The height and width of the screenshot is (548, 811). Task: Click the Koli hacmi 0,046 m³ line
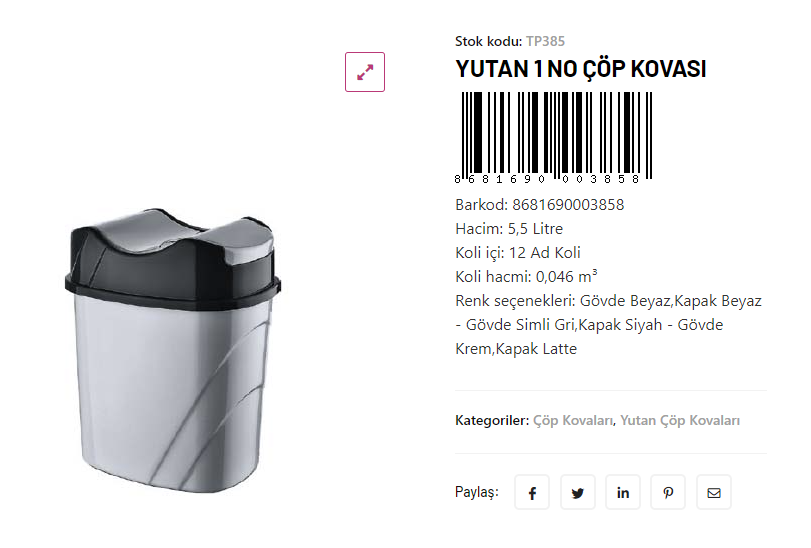click(526, 277)
